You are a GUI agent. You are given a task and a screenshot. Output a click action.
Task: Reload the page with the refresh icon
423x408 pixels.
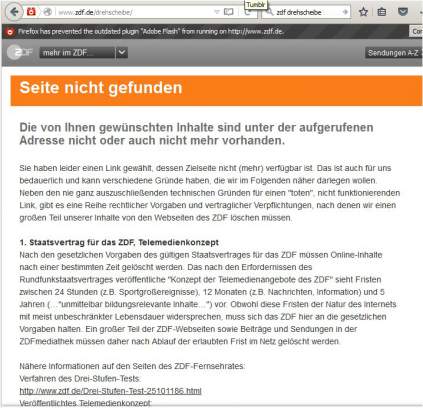tap(248, 13)
